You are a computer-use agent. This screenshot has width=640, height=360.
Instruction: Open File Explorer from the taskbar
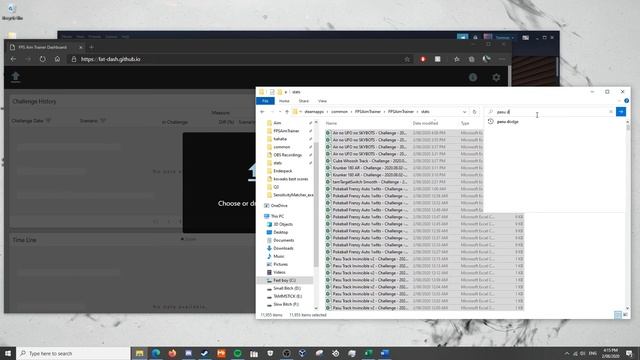[140, 353]
